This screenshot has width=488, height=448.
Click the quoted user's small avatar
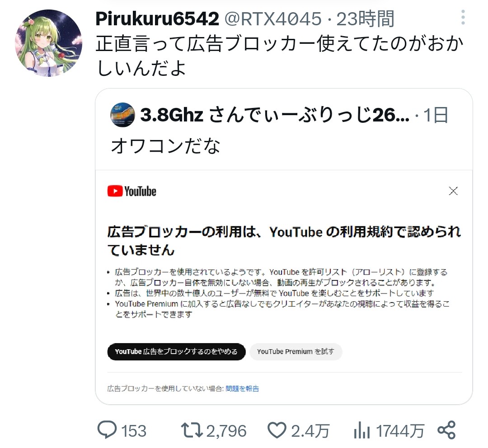point(122,115)
